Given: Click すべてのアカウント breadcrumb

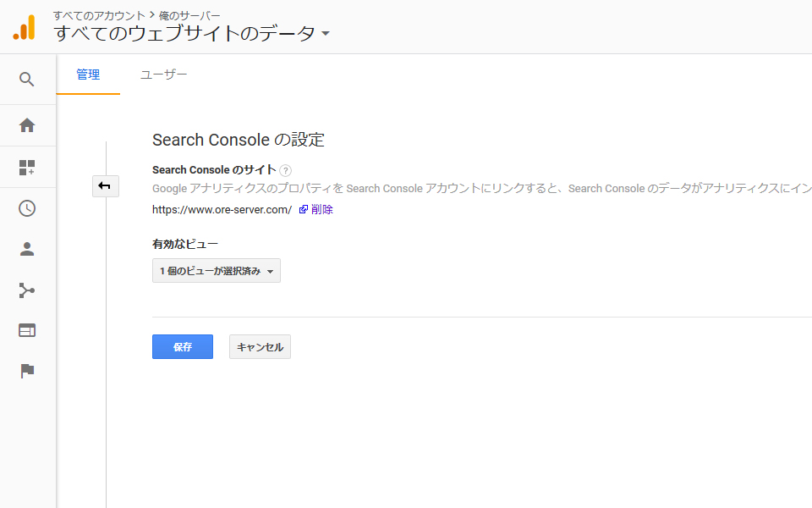Looking at the screenshot, I should (x=99, y=15).
